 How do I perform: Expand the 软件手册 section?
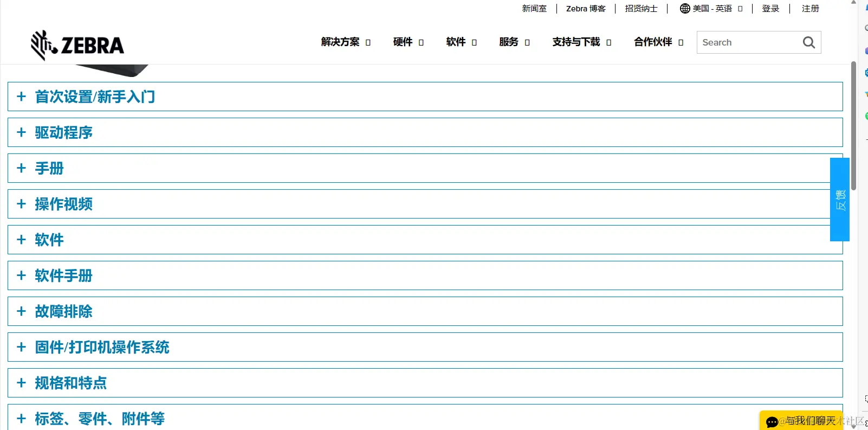tap(425, 275)
